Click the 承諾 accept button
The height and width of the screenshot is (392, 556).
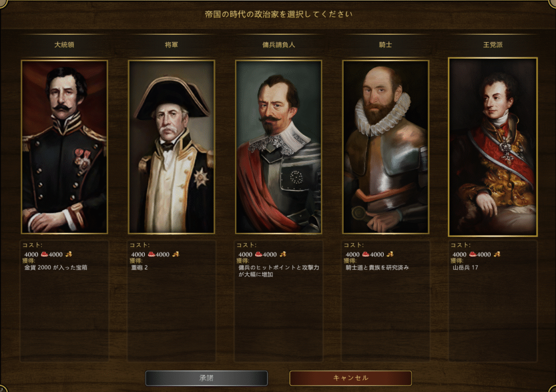[206, 378]
